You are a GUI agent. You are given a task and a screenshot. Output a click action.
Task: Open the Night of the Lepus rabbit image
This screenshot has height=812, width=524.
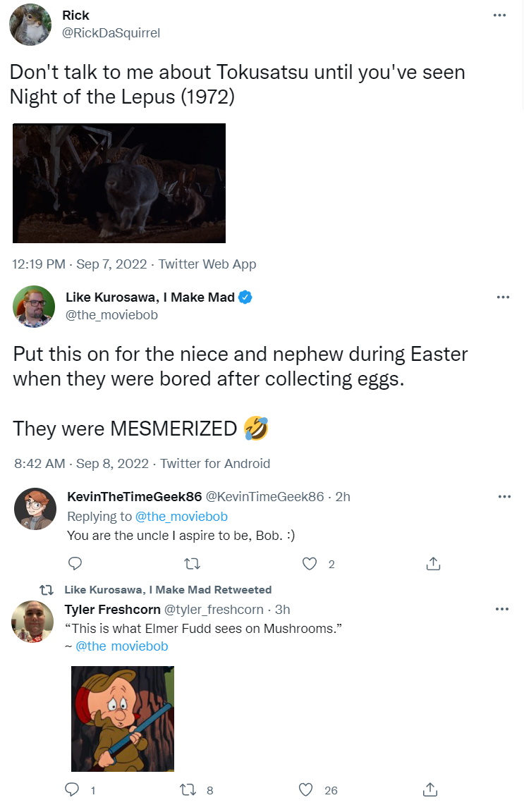tap(119, 183)
